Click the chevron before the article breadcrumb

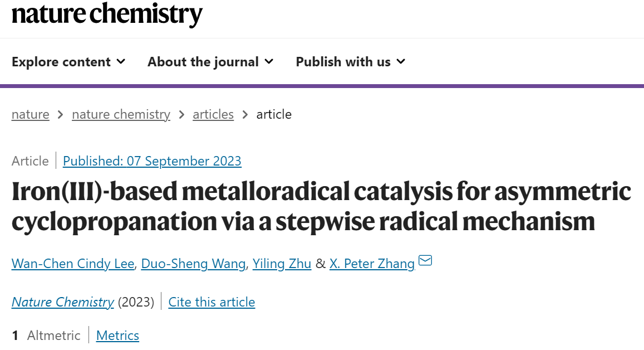coord(245,114)
